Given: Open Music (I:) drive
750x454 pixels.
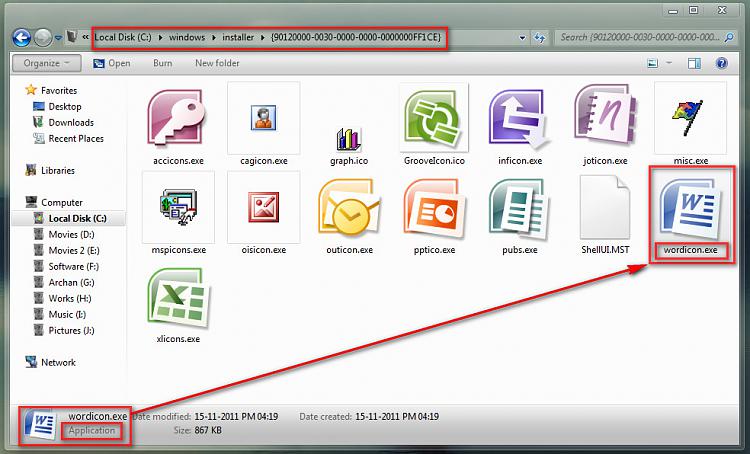Looking at the screenshot, I should pos(67,315).
